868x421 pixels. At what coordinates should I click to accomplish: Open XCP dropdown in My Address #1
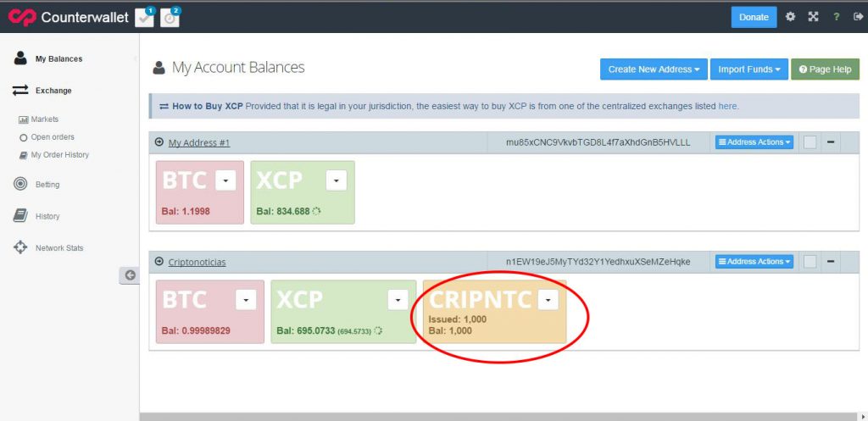tap(337, 180)
